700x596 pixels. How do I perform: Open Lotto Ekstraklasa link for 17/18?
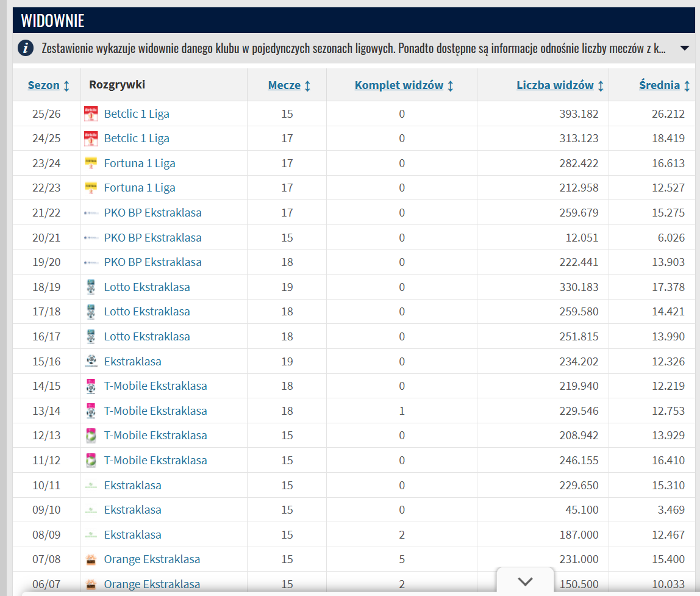click(x=147, y=311)
